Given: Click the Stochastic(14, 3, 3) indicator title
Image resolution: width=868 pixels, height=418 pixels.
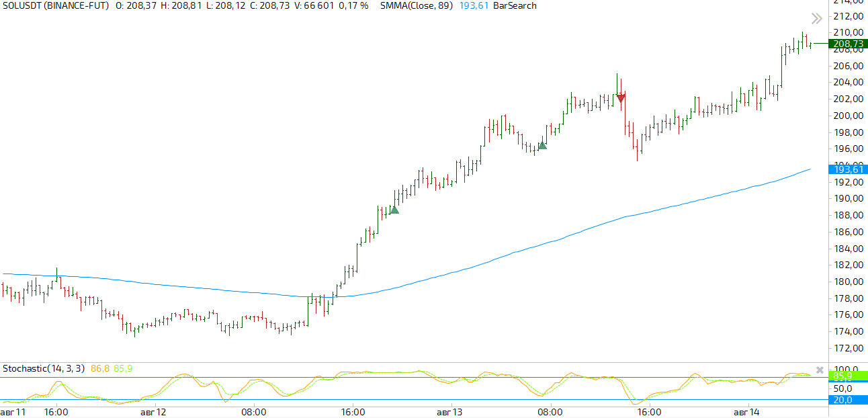Looking at the screenshot, I should (x=44, y=368).
